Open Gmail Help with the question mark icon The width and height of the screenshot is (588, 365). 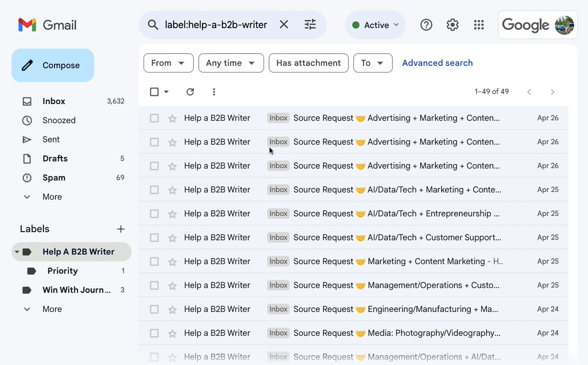click(x=426, y=25)
